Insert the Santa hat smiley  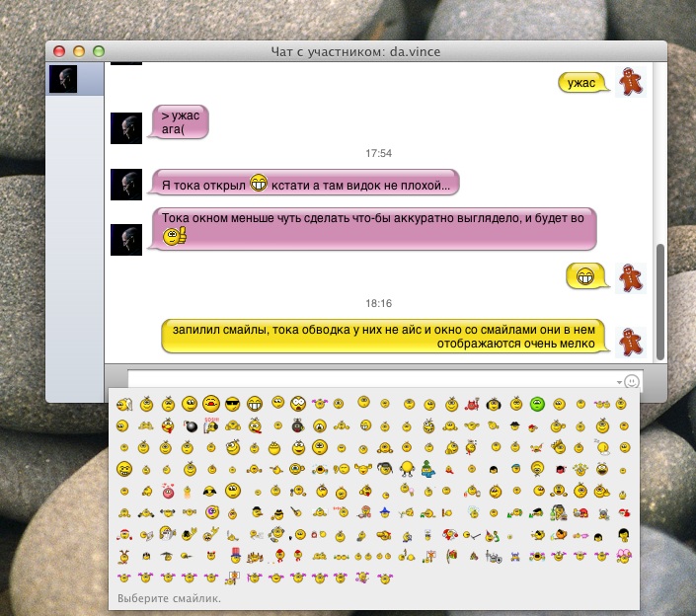point(124,534)
